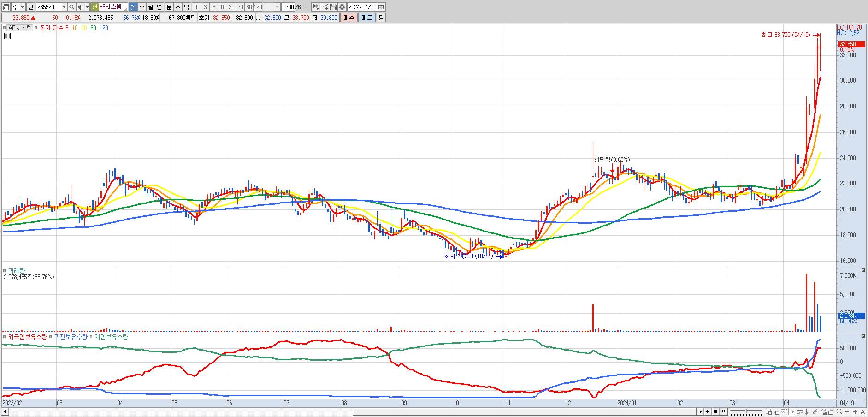Click the add-indicator chart icon with plus
This screenshot has height=417, width=868.
point(315,7)
